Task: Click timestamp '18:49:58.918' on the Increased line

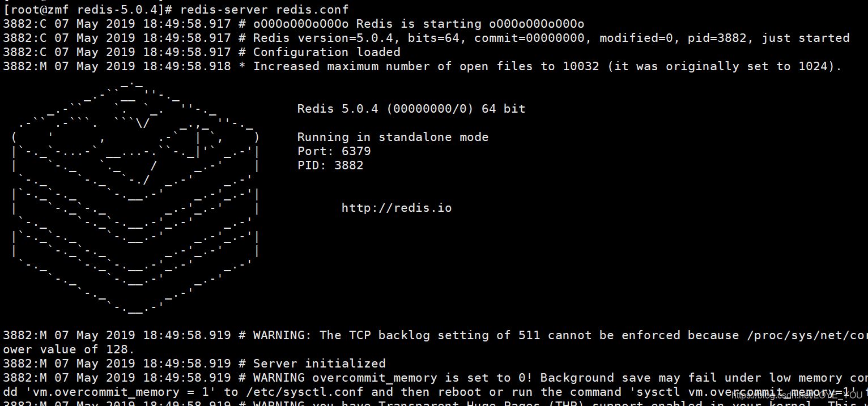Action: [x=187, y=66]
